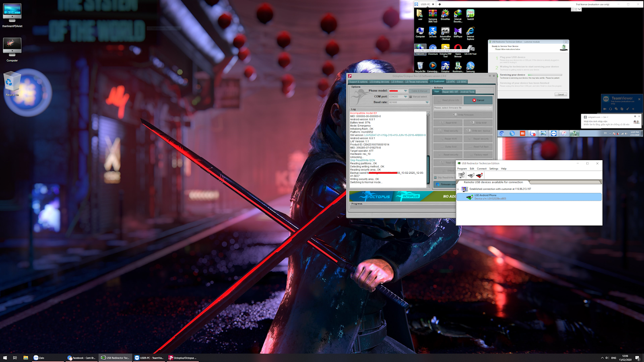This screenshot has height=362, width=644.
Task: Click Servicing your device progress bar
Action: [x=545, y=75]
